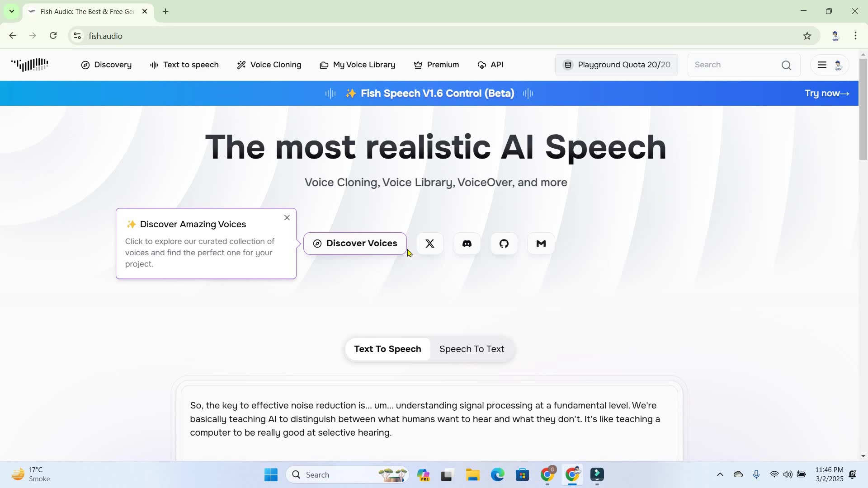Open Premium plans page
868x488 pixels.
(x=436, y=65)
